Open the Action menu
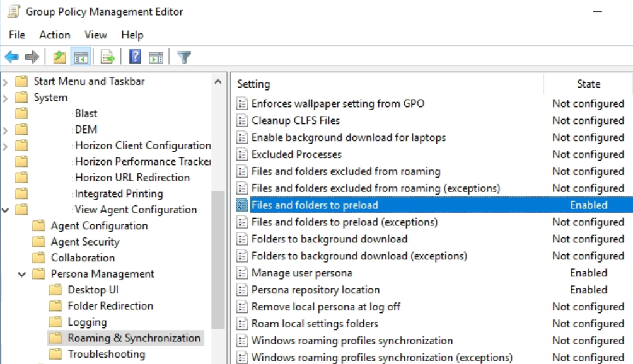633x364 pixels. [x=54, y=35]
